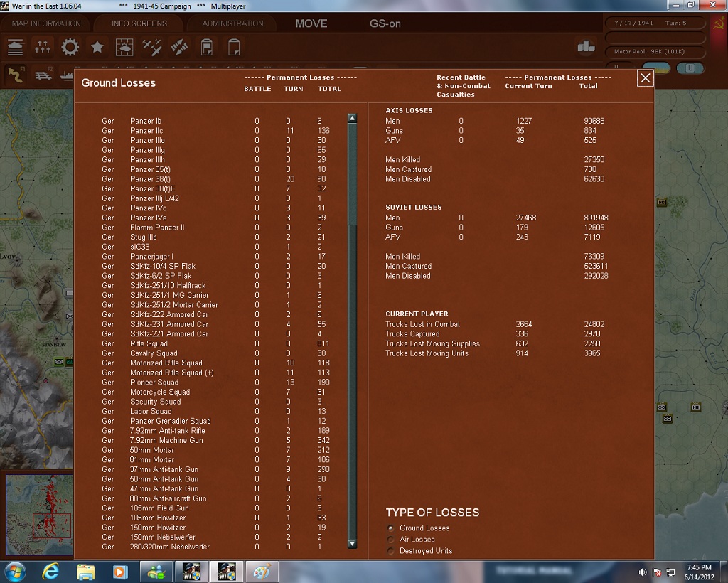Click Trucks Lost in Combat label
This screenshot has width=728, height=583.
[422, 324]
